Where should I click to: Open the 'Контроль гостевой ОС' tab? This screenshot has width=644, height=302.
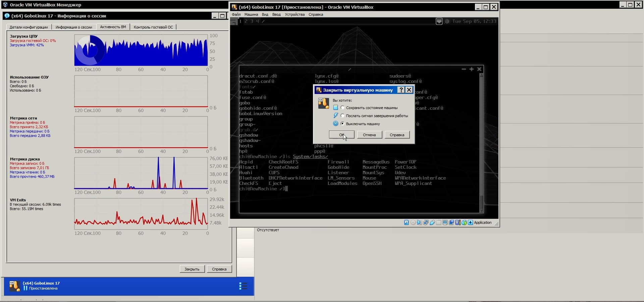(153, 27)
